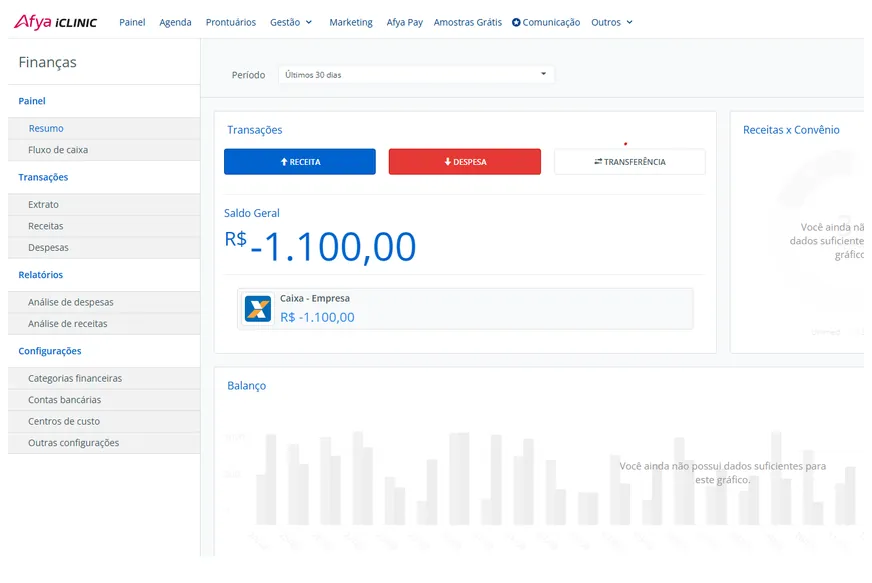Open the Período dropdown

[x=416, y=75]
